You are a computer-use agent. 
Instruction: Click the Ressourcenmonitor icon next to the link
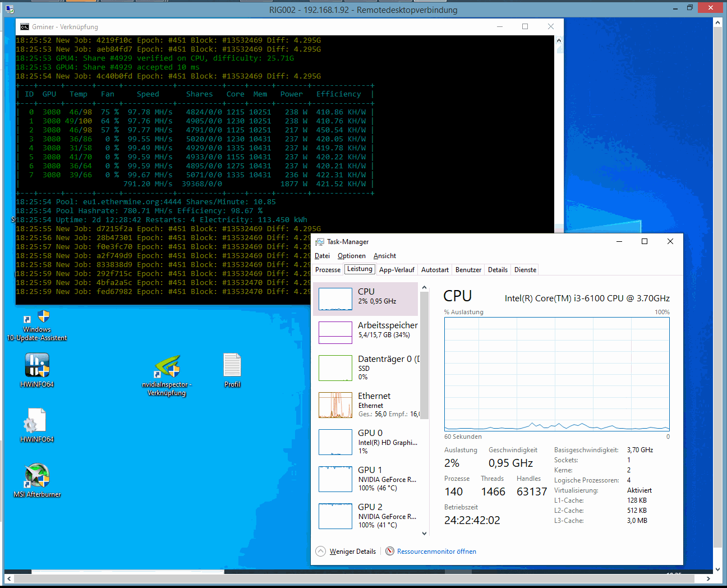point(390,552)
